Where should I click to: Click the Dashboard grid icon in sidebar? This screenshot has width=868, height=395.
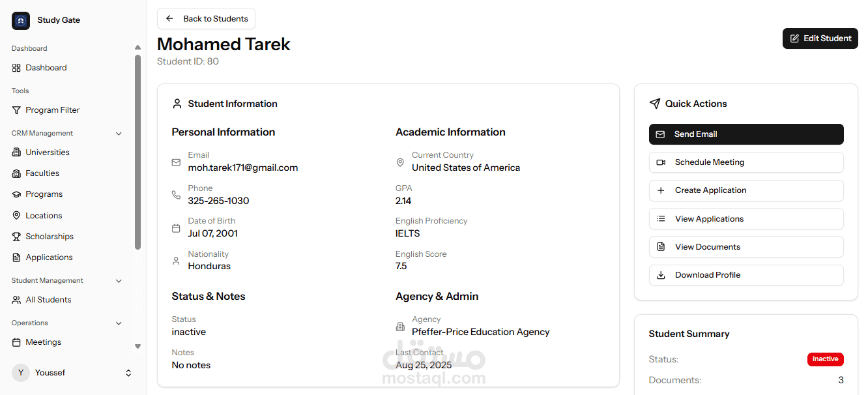(x=17, y=68)
